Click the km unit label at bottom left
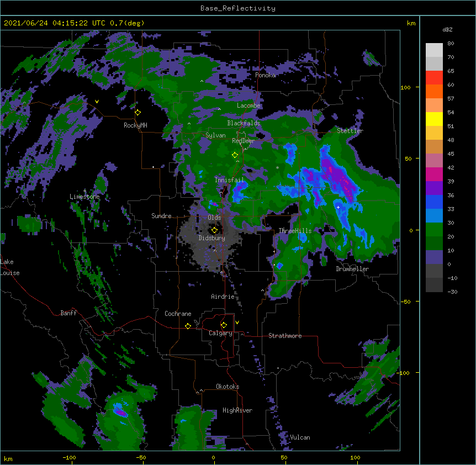Screen dimensions: 476x465 [x=8, y=458]
